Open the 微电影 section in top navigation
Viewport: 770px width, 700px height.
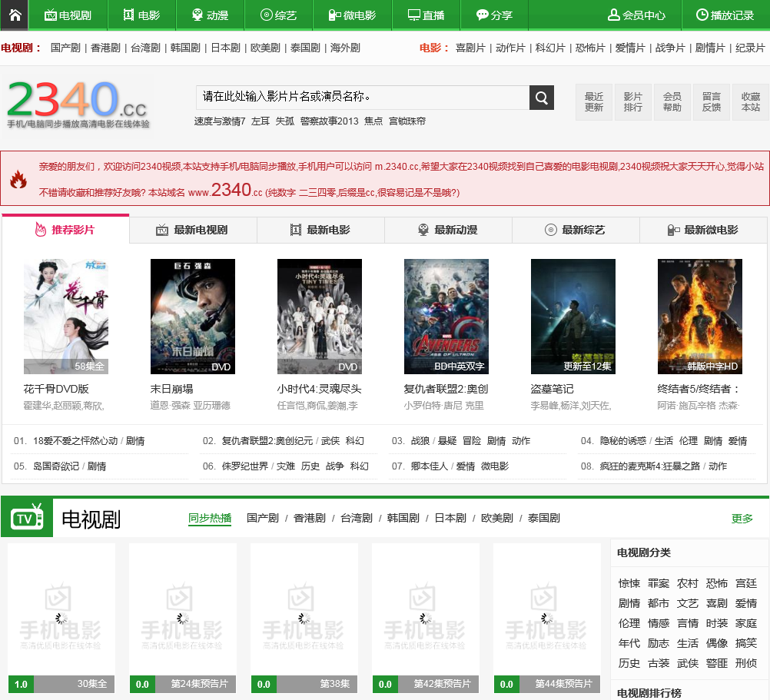point(352,15)
